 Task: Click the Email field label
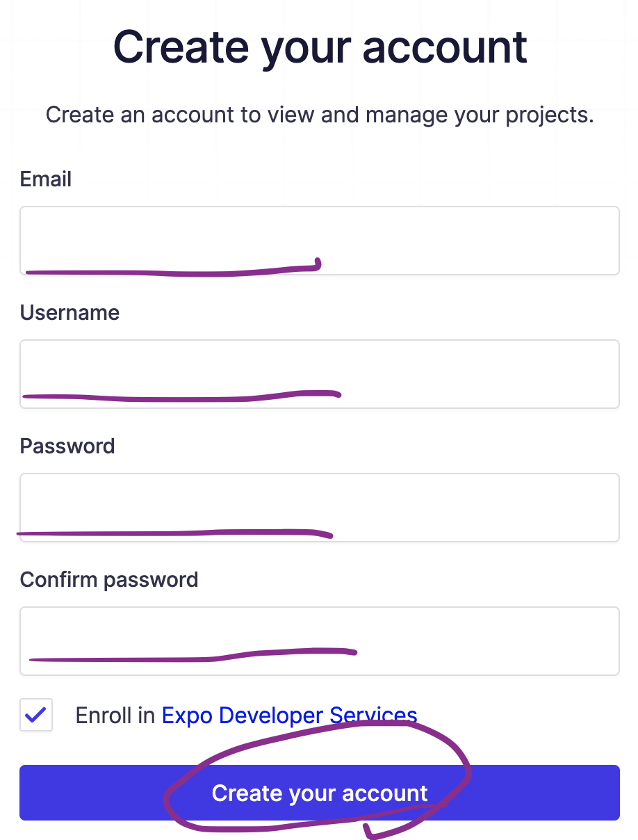coord(45,179)
